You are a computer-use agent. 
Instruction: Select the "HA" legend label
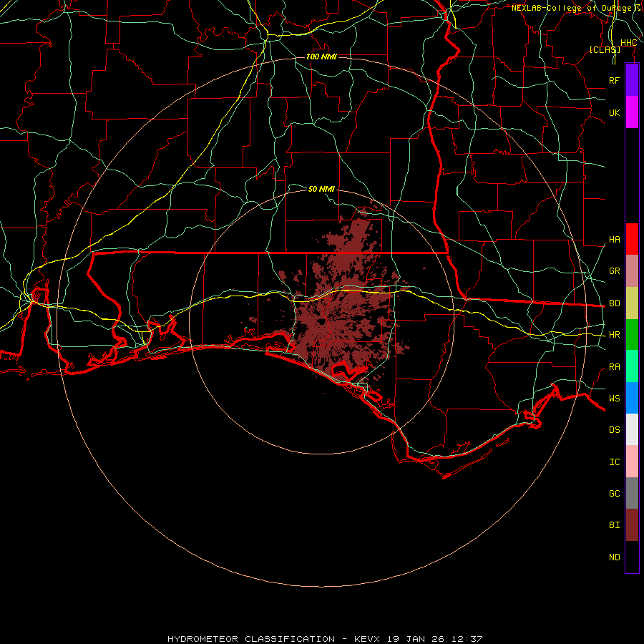(614, 240)
